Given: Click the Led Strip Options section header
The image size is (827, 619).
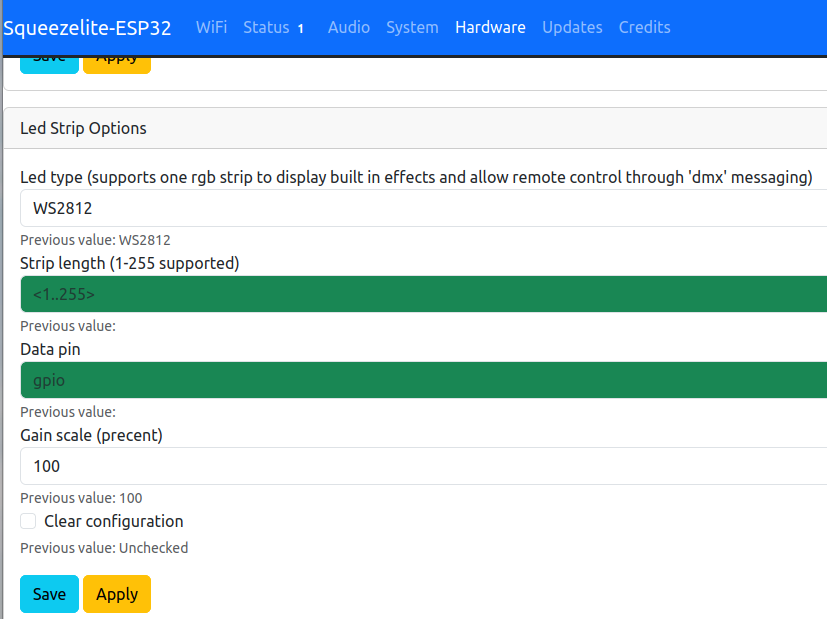Looking at the screenshot, I should [x=84, y=128].
